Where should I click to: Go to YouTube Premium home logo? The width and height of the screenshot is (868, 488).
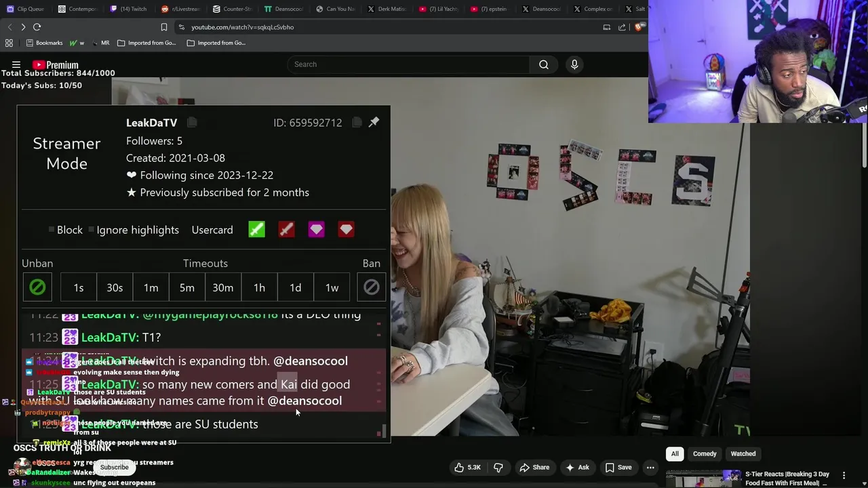[56, 65]
